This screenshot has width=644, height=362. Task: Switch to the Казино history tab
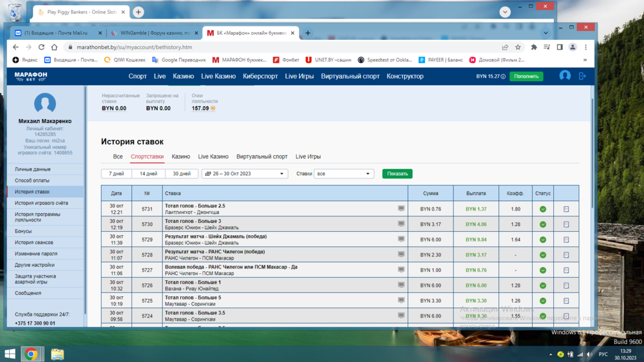(x=180, y=157)
